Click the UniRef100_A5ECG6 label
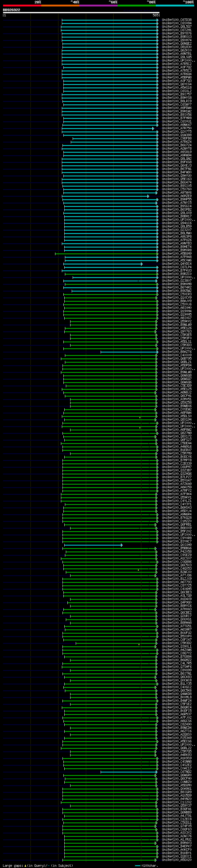This screenshot has height=868, width=197. tap(177, 741)
